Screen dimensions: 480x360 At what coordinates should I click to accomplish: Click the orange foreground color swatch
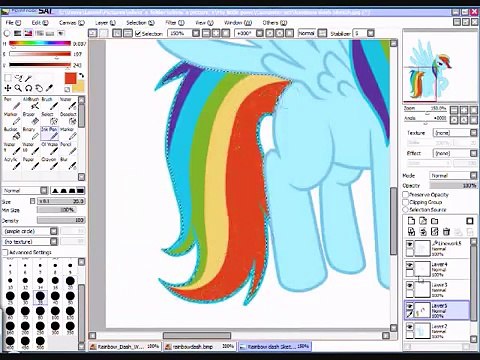tap(70, 78)
